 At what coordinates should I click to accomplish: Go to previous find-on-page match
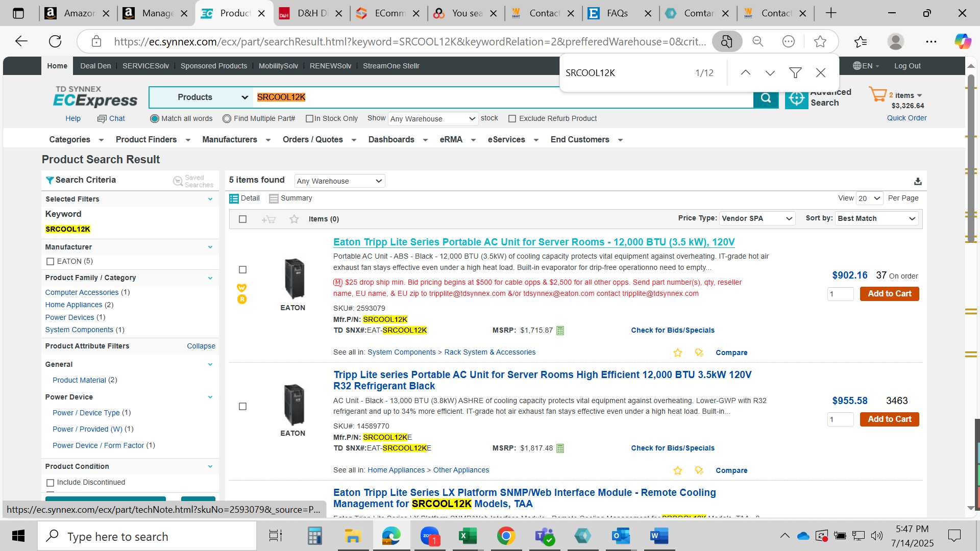click(x=746, y=73)
